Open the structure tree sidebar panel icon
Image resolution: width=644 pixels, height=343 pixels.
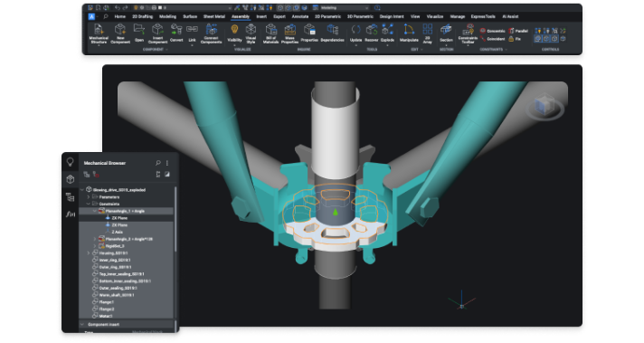[x=71, y=197]
